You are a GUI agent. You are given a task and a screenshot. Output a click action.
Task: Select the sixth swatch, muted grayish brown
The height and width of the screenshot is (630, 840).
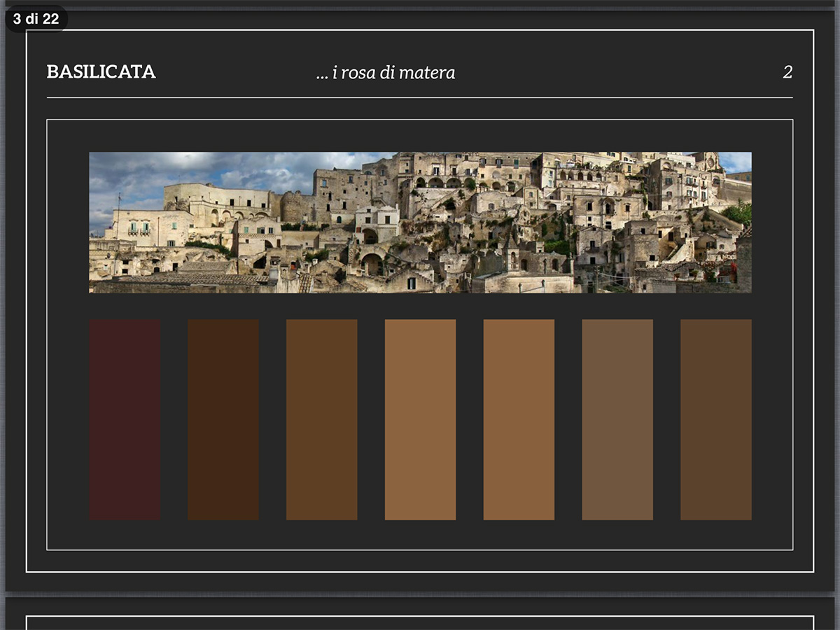[x=617, y=419]
